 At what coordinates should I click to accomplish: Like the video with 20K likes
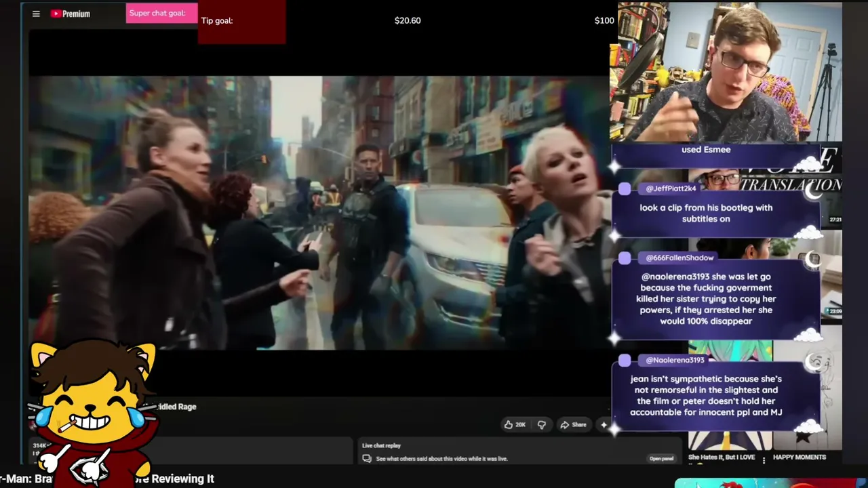515,425
